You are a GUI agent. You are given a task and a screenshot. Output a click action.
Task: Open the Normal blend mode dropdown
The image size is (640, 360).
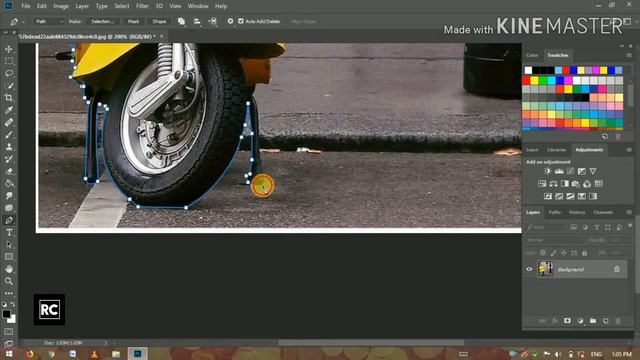point(554,240)
